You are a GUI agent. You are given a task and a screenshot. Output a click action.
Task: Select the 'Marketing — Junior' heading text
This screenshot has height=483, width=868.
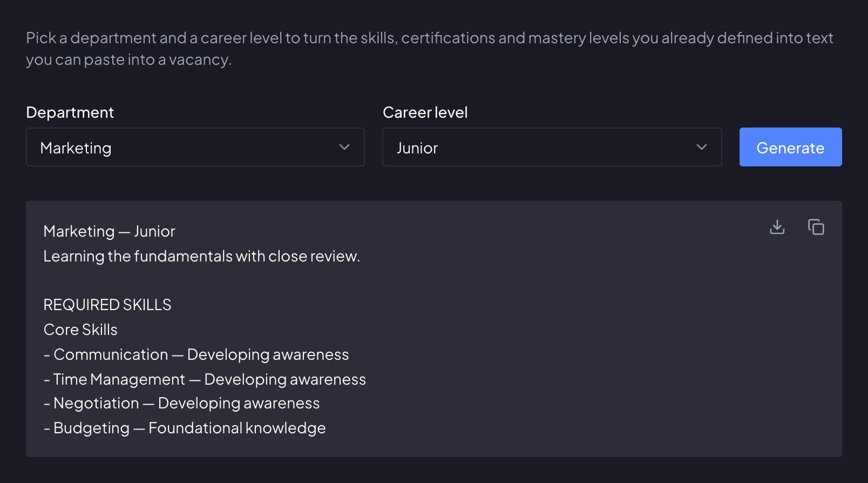pyautogui.click(x=109, y=231)
